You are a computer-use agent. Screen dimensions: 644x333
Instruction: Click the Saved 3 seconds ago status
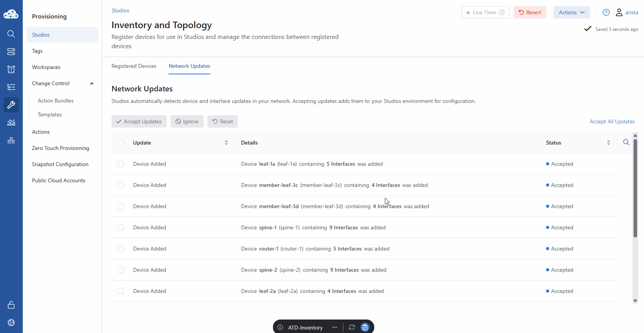click(x=611, y=29)
